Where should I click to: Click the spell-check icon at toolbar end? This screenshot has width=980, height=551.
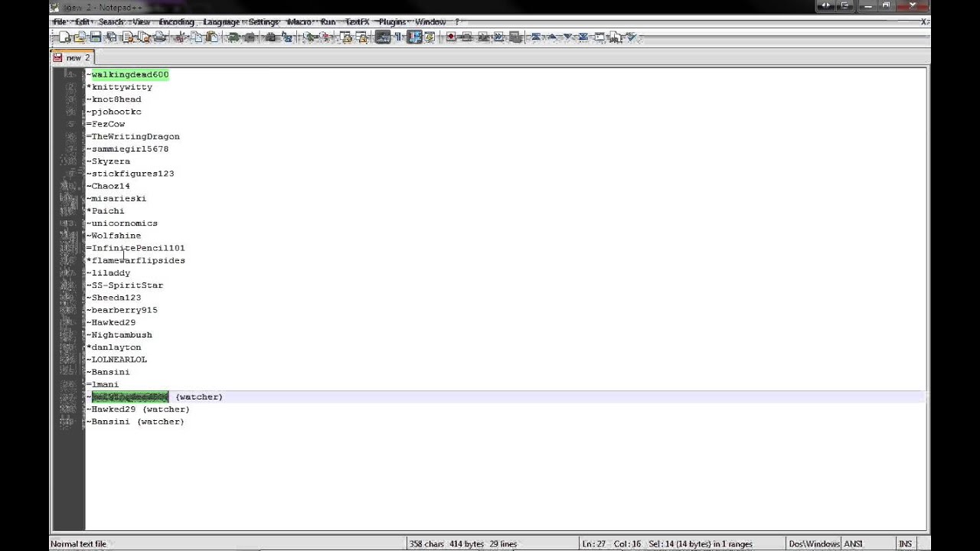631,37
